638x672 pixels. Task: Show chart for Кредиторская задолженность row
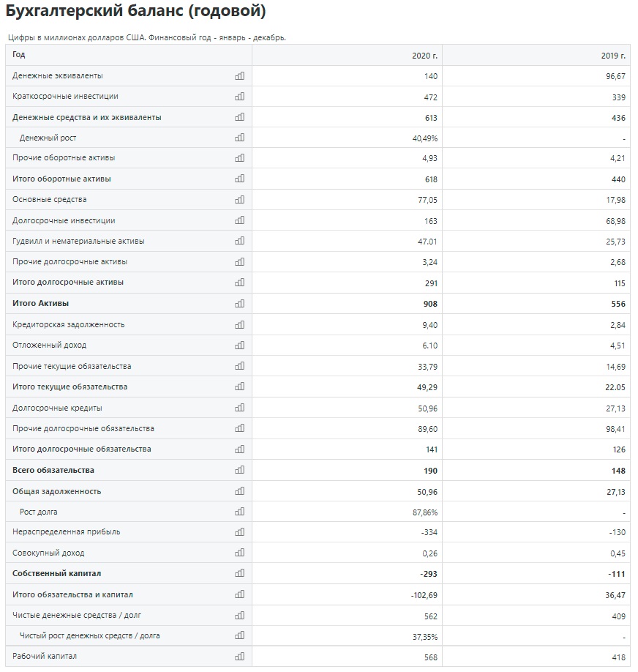[x=239, y=324]
